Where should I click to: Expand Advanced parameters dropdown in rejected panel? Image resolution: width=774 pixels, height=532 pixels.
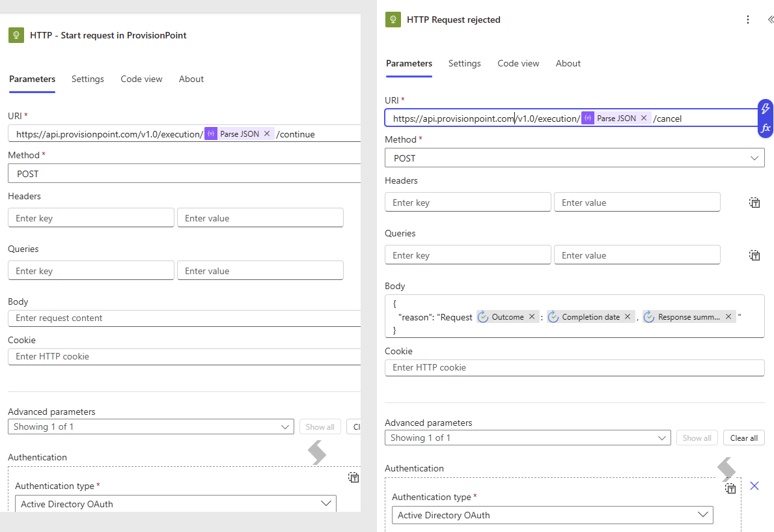tap(528, 438)
